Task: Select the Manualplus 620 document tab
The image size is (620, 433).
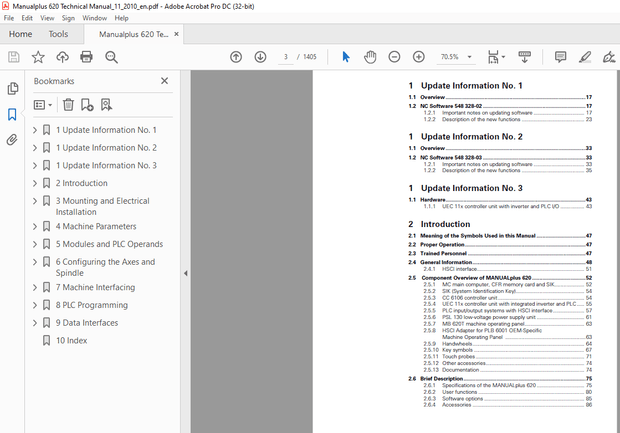Action: 134,34
